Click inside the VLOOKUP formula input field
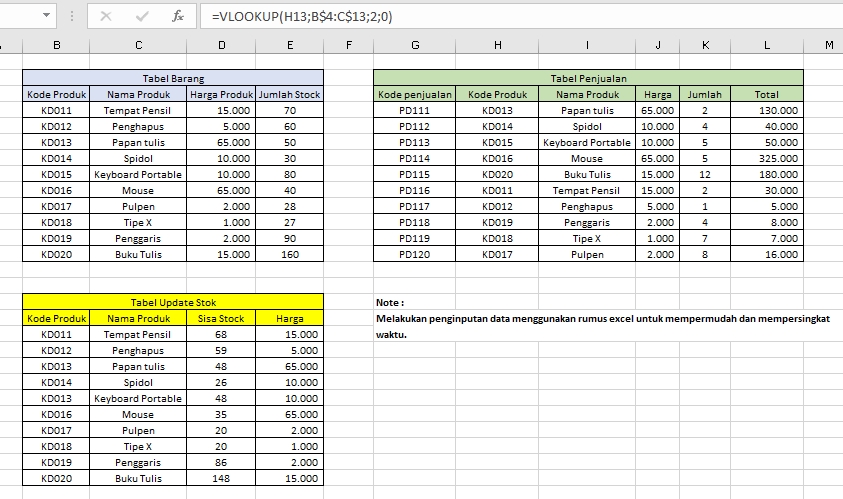Image resolution: width=843 pixels, height=499 pixels. [521, 17]
